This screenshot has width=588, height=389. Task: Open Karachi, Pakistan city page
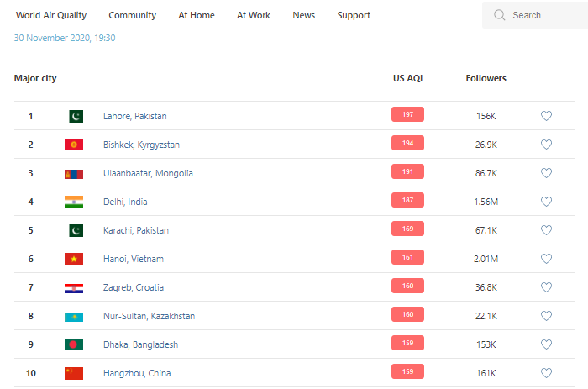pos(135,230)
